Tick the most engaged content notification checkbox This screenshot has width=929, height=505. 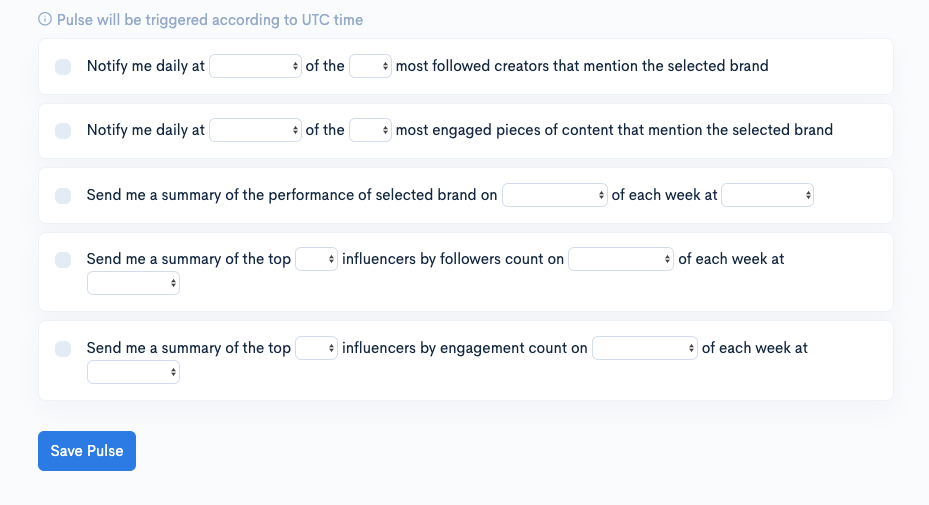pos(63,131)
